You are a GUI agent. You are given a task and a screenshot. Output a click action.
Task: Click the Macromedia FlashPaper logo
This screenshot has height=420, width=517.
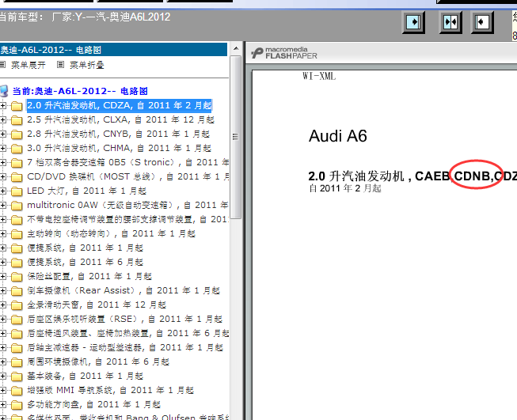(284, 53)
